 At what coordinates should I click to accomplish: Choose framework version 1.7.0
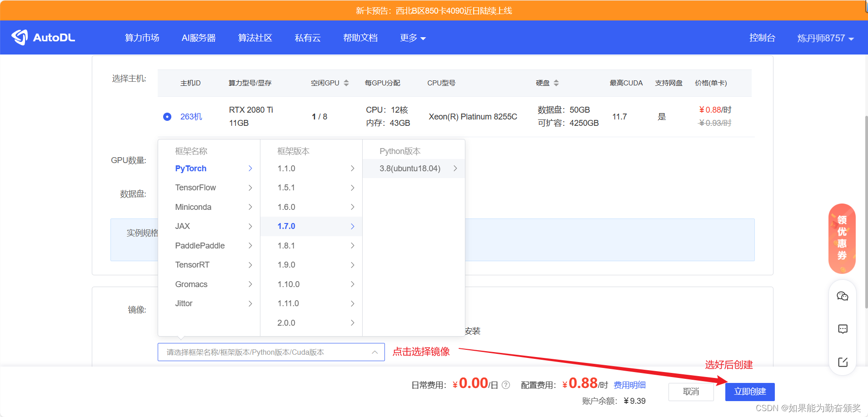tap(311, 226)
